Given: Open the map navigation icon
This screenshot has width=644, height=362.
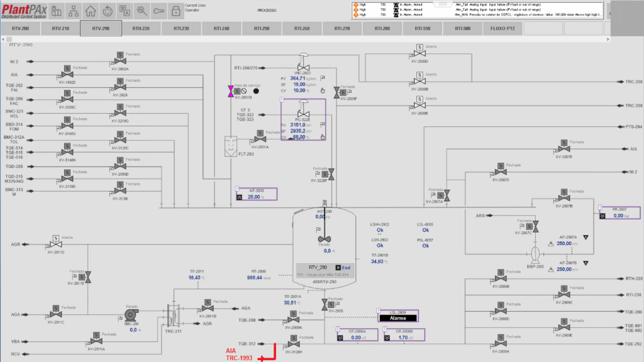Looking at the screenshot, I should 58,11.
